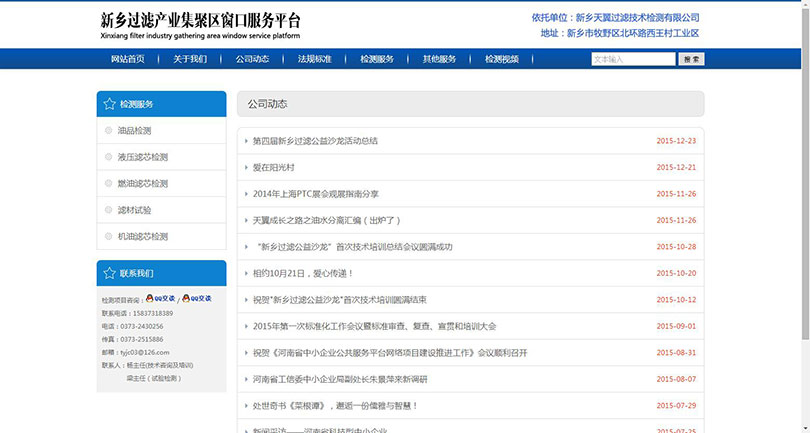The width and height of the screenshot is (810, 433).
Task: Click the bullet icon next to 滤材试验
Action: tap(108, 210)
